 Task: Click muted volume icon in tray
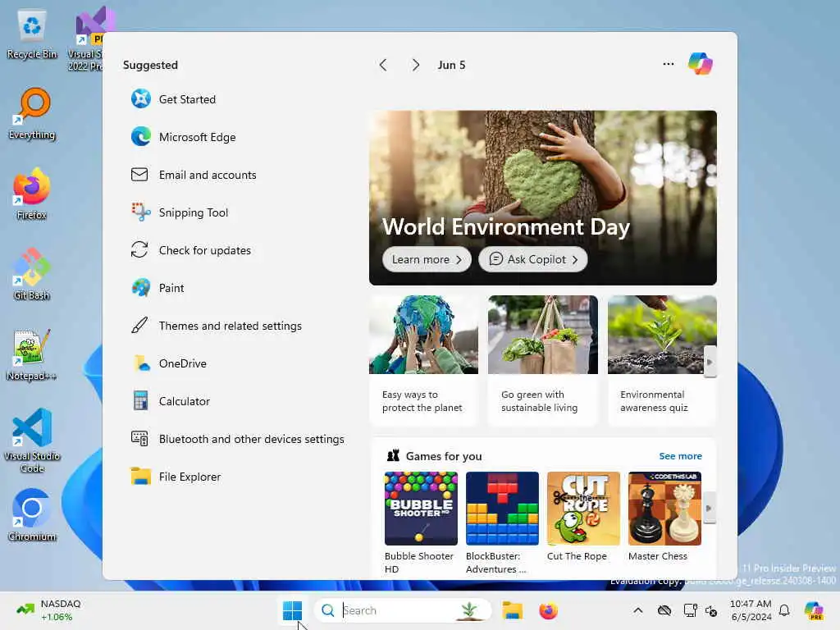pos(711,610)
